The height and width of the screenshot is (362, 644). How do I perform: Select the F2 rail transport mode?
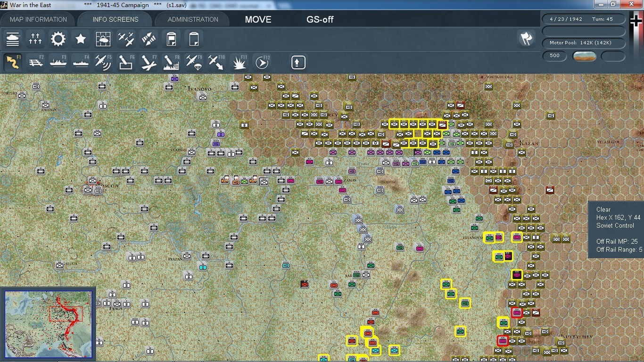pyautogui.click(x=36, y=62)
